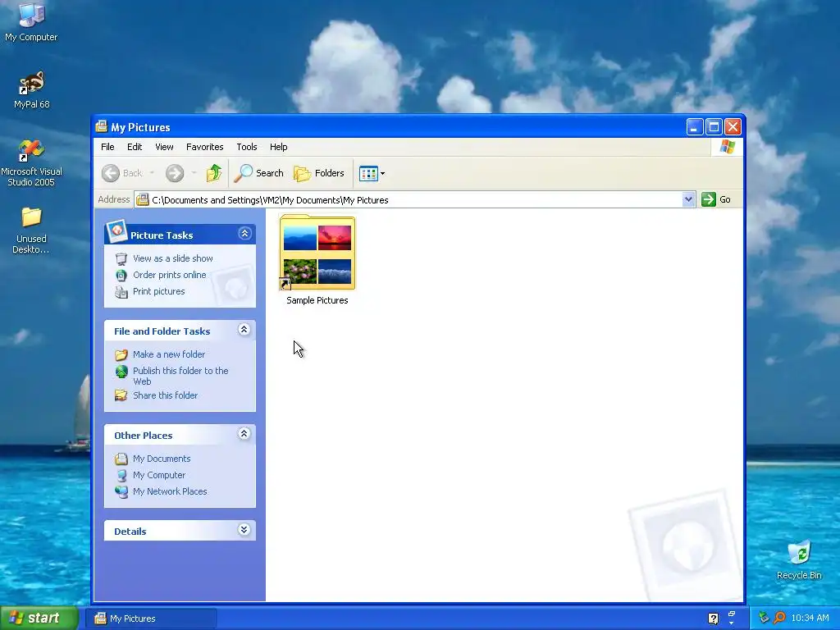Open My Computer desktop icon
Viewport: 840px width, 630px height.
pos(31,21)
